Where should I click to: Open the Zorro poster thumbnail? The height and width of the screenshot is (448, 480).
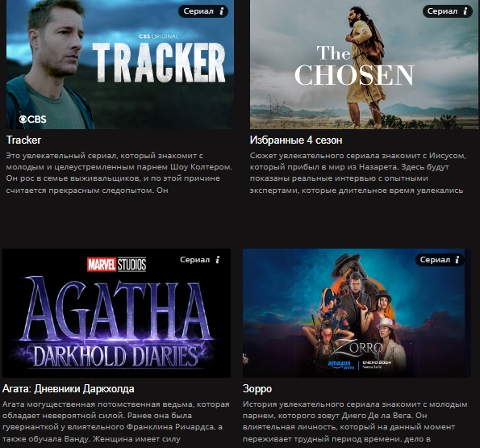[357, 313]
